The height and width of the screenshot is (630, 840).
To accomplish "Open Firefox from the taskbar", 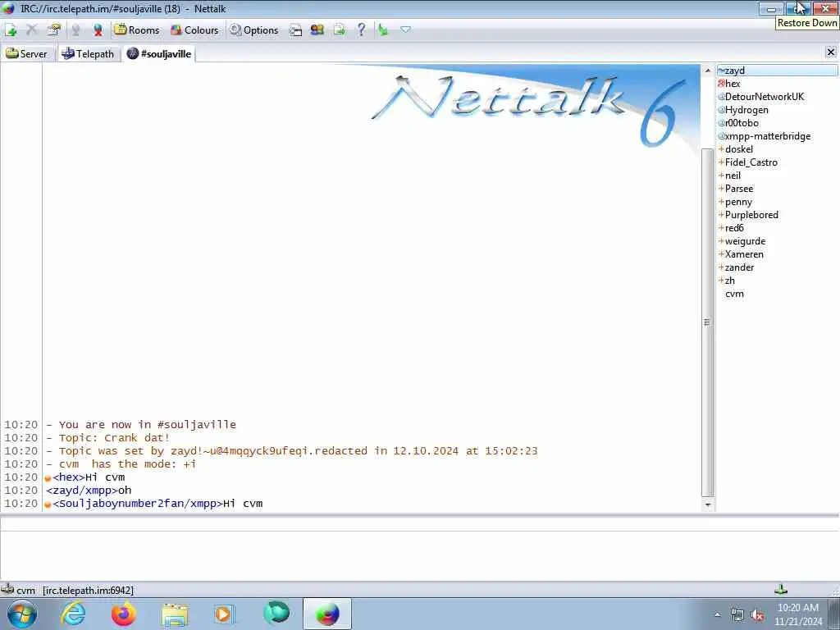I will pos(123,614).
